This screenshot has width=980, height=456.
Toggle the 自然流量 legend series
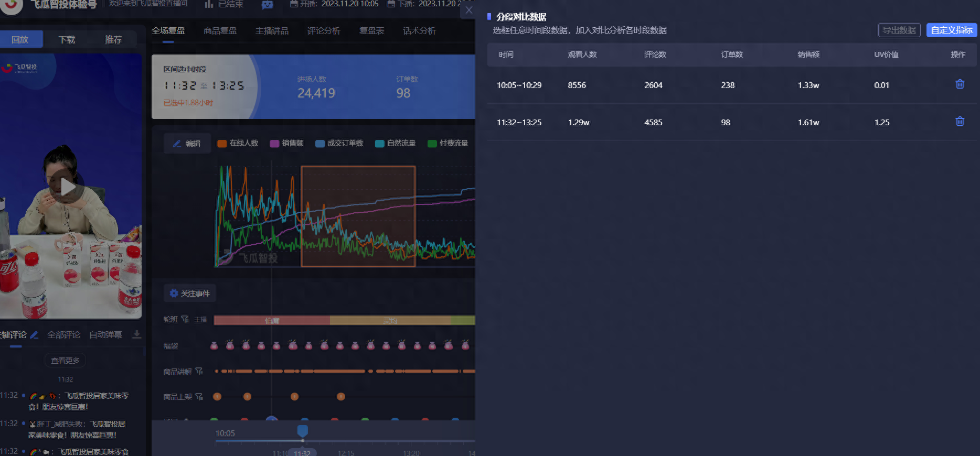[x=396, y=143]
